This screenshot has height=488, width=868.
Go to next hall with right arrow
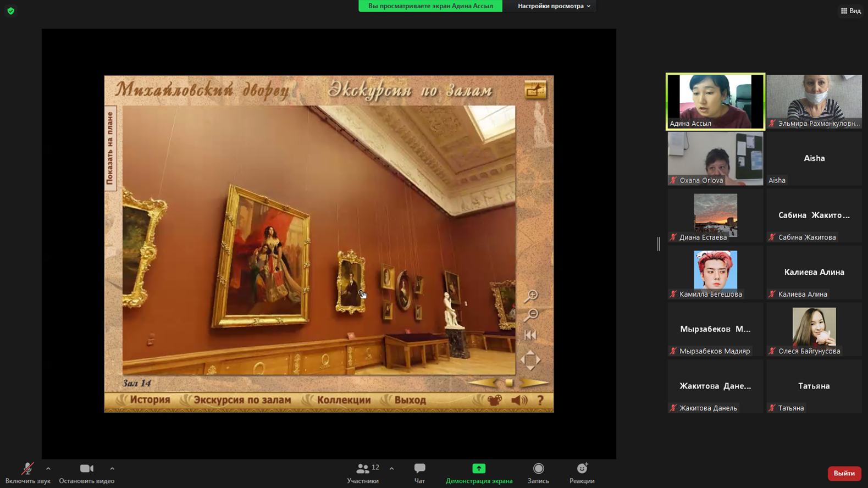[x=534, y=382]
